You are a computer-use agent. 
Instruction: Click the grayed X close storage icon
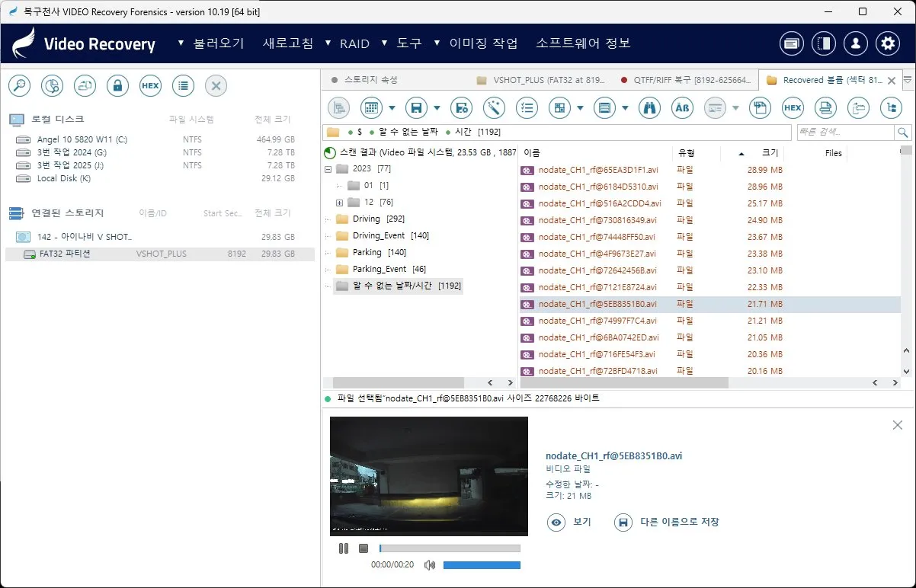(x=216, y=86)
